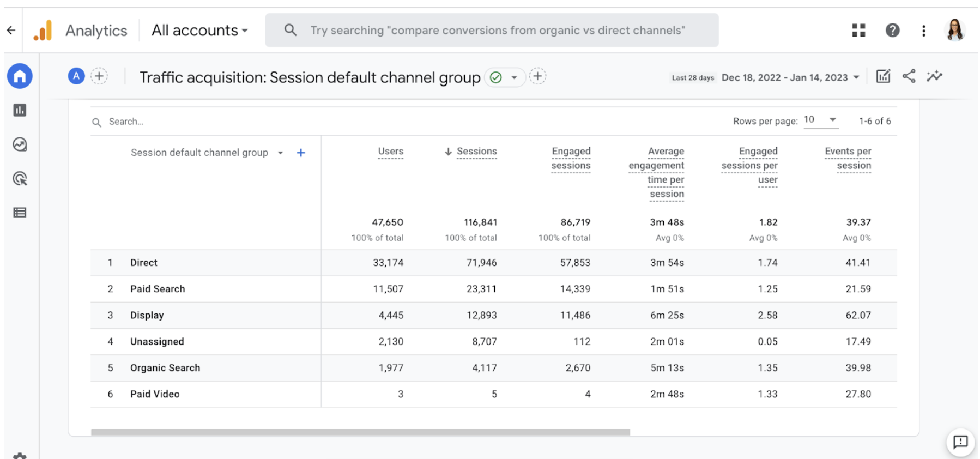Sort by Engaged sessions column header

point(571,158)
